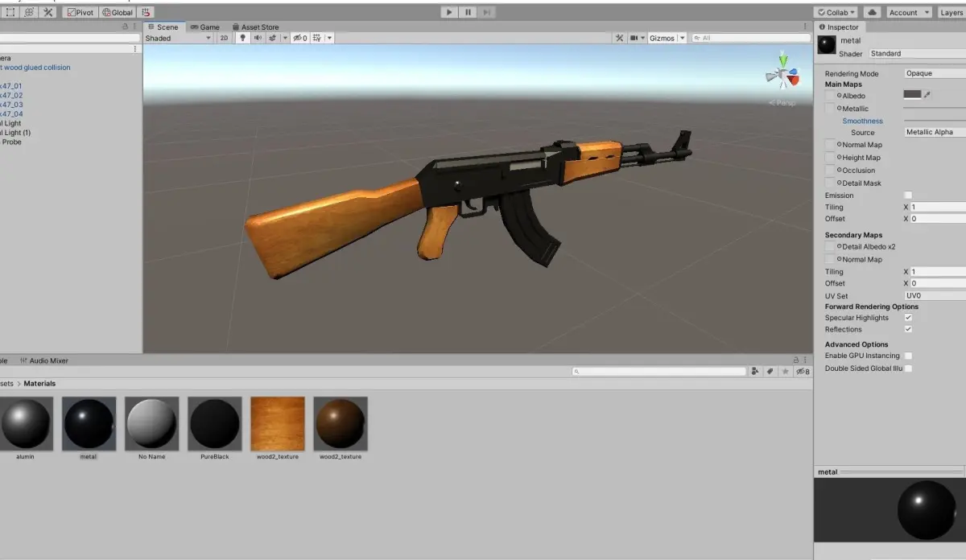Viewport: 966px width, 560px height.
Task: Toggle Specular Highlights checkbox
Action: point(908,318)
